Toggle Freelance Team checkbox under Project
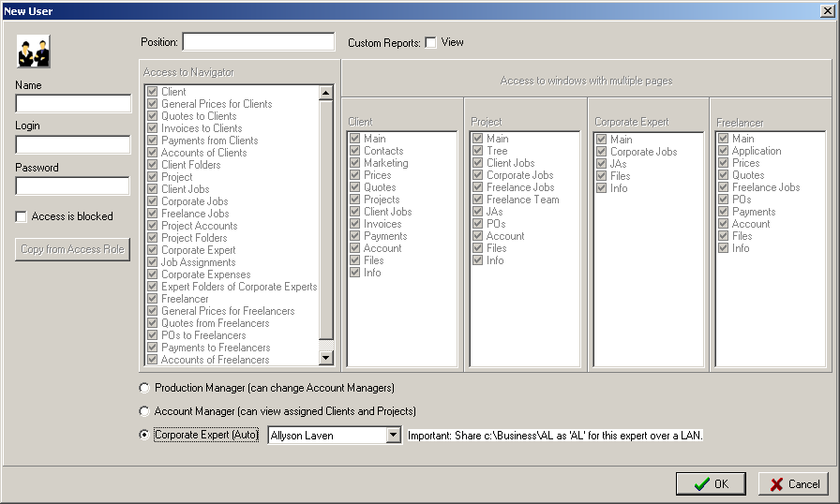840x504 pixels. (x=478, y=200)
